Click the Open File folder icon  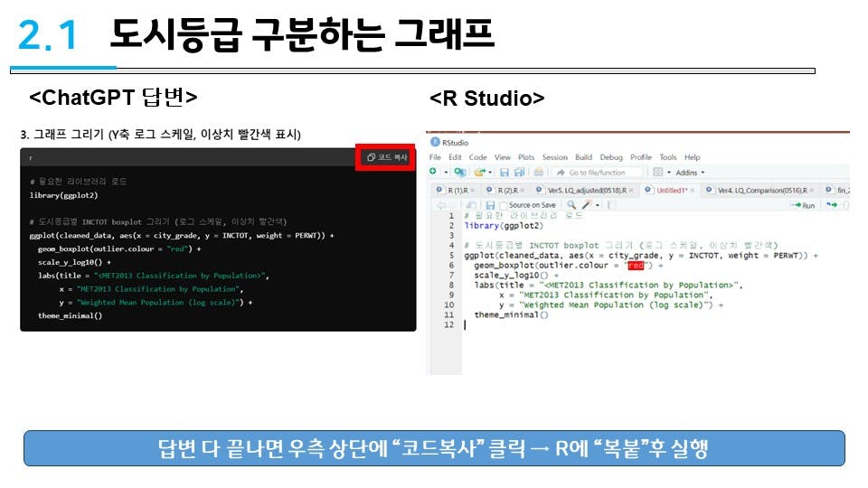tap(479, 172)
